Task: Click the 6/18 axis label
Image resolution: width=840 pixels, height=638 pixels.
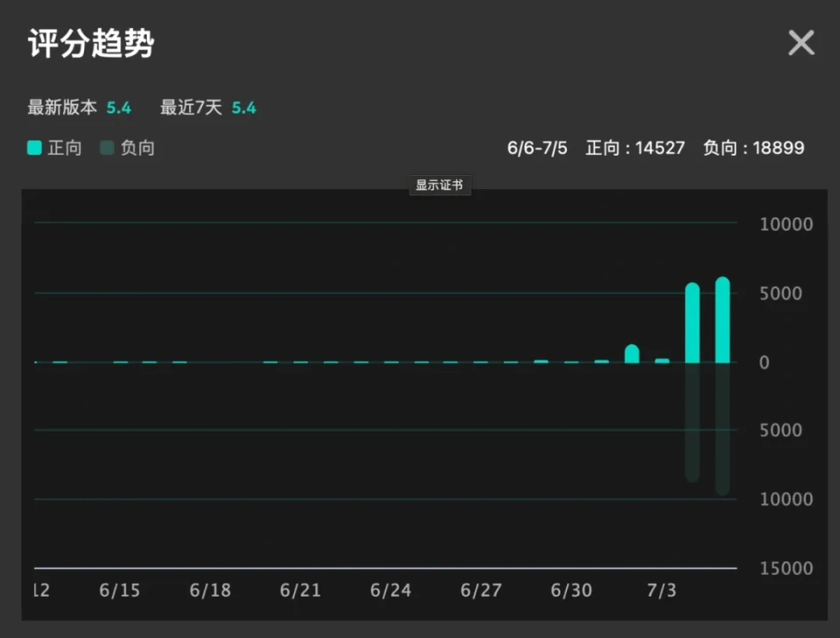Action: click(x=210, y=591)
